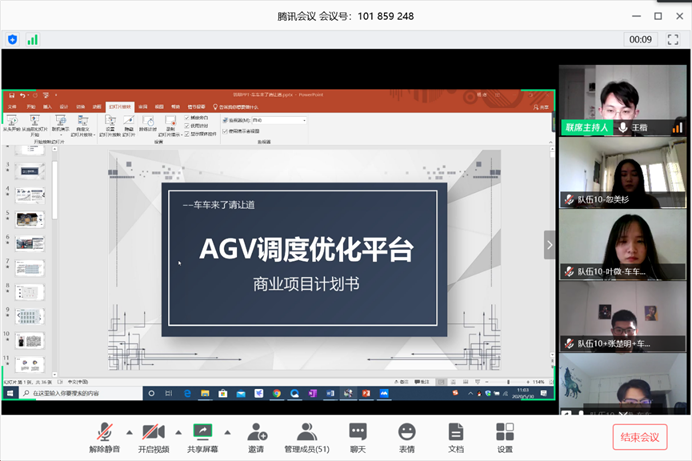Collapse the participant video sidebar arrow
The image size is (692, 461).
[x=549, y=244]
